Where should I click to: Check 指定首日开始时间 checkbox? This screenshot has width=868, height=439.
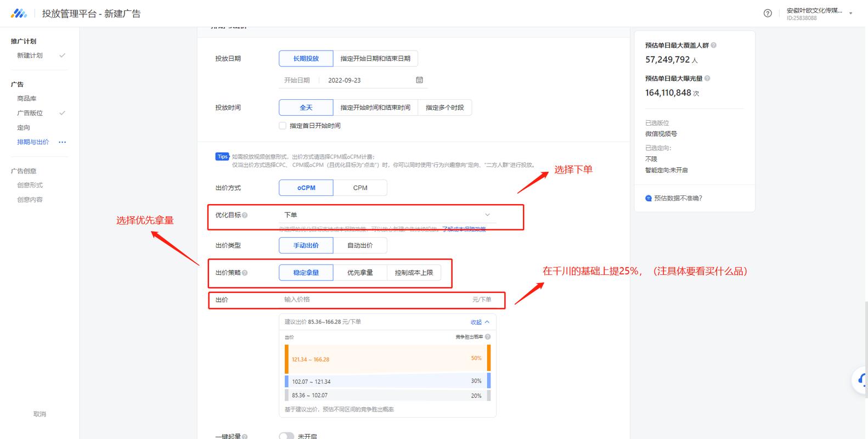click(283, 126)
